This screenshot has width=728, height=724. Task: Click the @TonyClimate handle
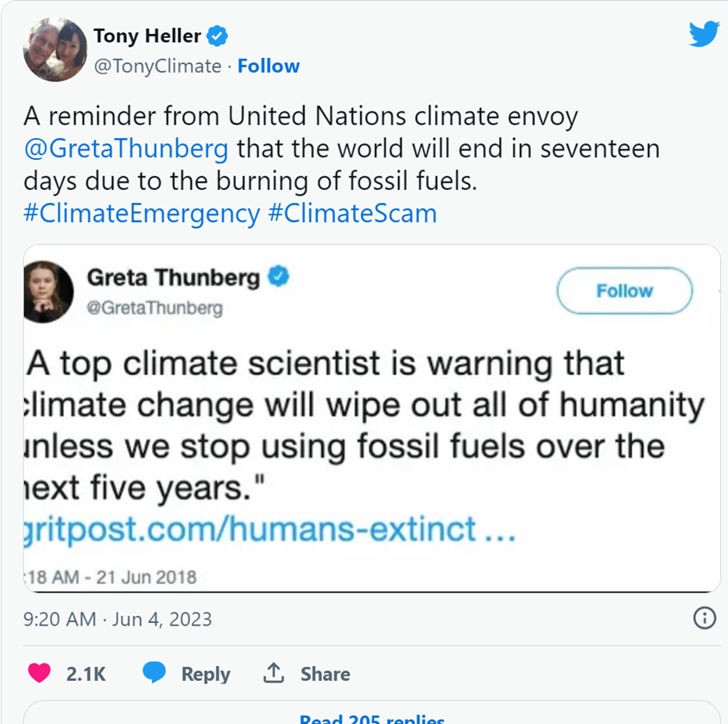(157, 67)
